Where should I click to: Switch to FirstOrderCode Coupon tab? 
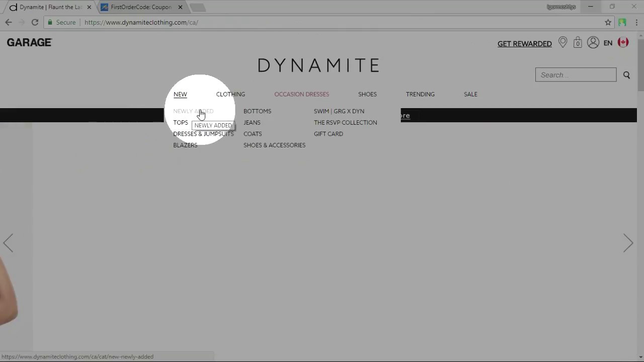tap(141, 7)
